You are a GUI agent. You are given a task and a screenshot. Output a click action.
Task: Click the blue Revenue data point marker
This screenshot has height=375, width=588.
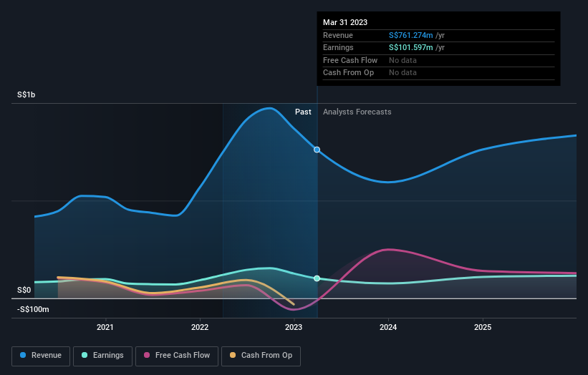[x=317, y=150]
